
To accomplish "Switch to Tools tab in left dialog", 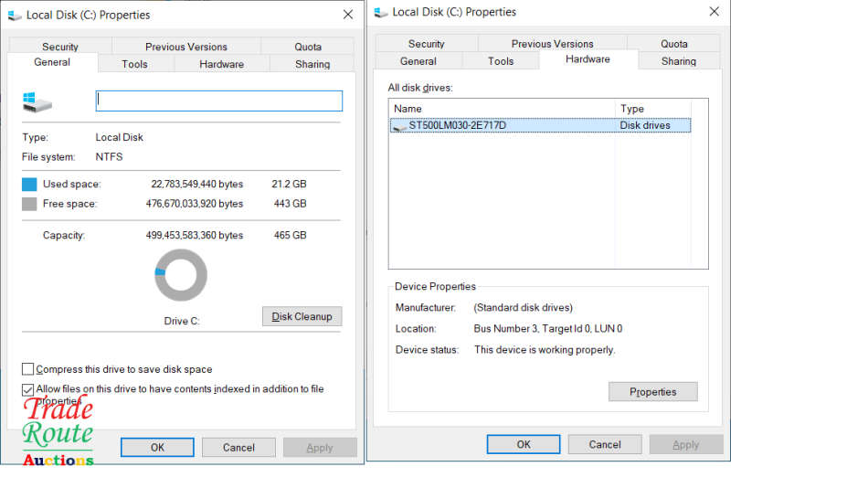I will [x=135, y=64].
